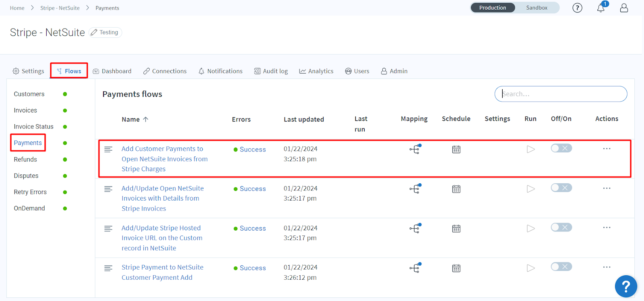
Task: Select the Flows tab
Action: [69, 71]
